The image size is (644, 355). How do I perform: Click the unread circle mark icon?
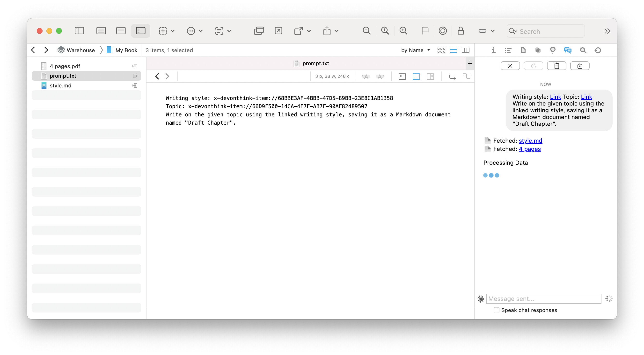442,31
